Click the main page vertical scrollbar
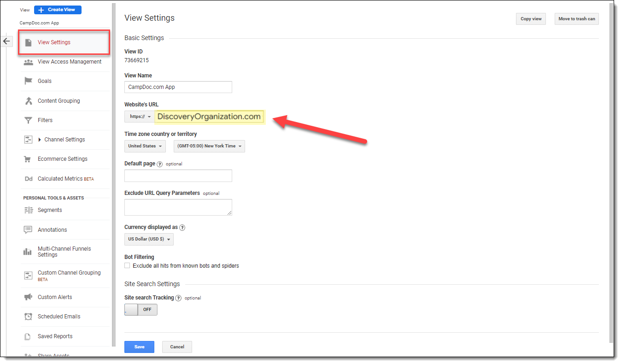 tap(611, 173)
